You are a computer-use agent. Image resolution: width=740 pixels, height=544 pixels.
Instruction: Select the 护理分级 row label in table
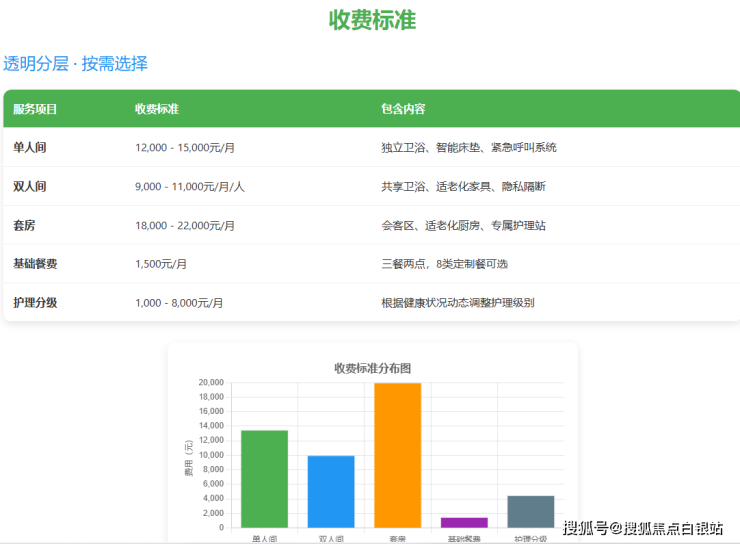click(x=35, y=302)
